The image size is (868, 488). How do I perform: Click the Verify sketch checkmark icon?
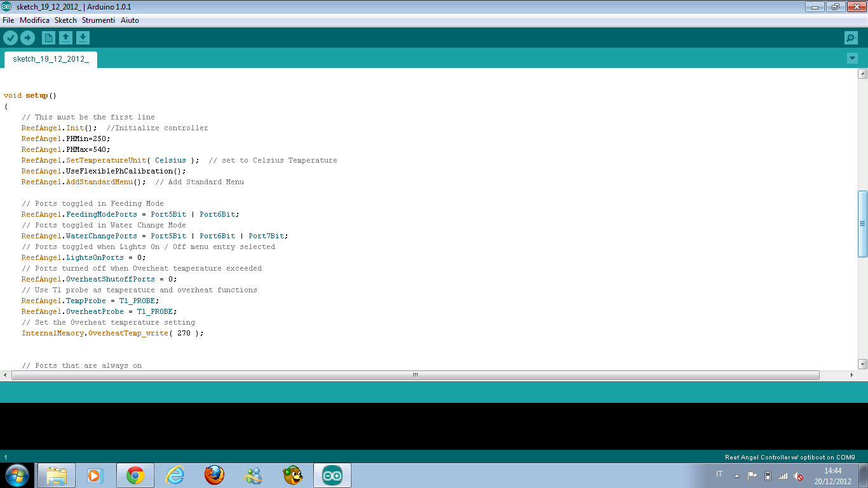pos(10,38)
